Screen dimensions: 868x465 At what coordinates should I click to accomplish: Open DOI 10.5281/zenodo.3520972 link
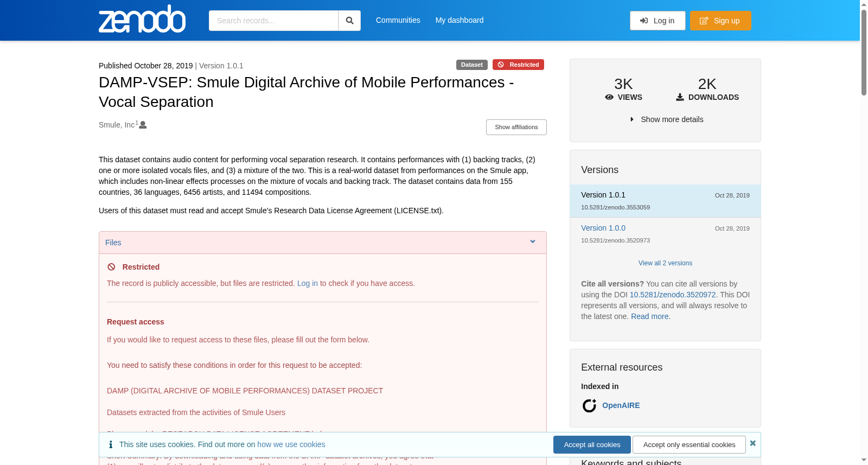[x=673, y=295]
